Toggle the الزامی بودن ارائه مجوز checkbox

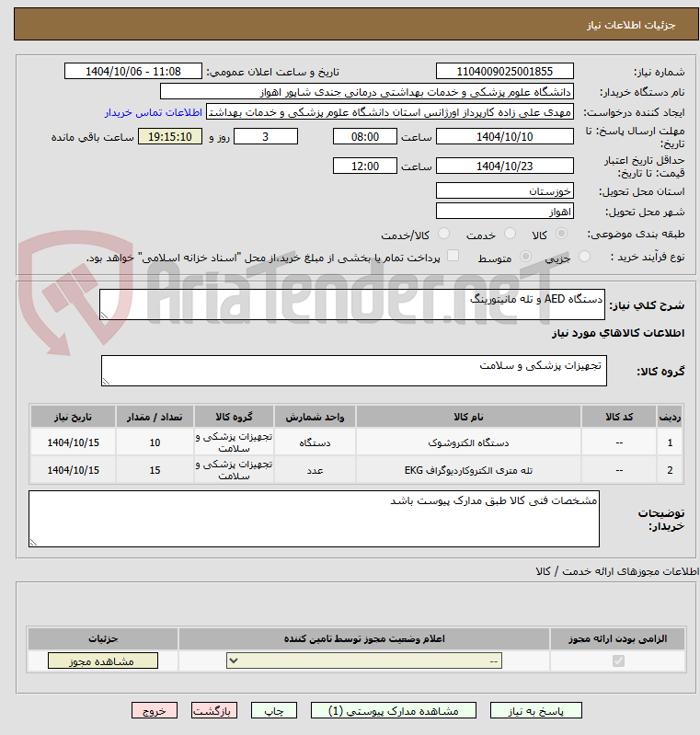coord(618,660)
